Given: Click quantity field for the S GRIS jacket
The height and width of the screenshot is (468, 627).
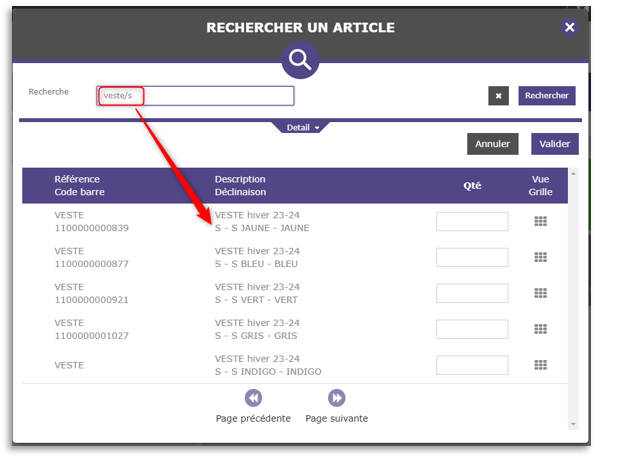Looking at the screenshot, I should pyautogui.click(x=472, y=329).
